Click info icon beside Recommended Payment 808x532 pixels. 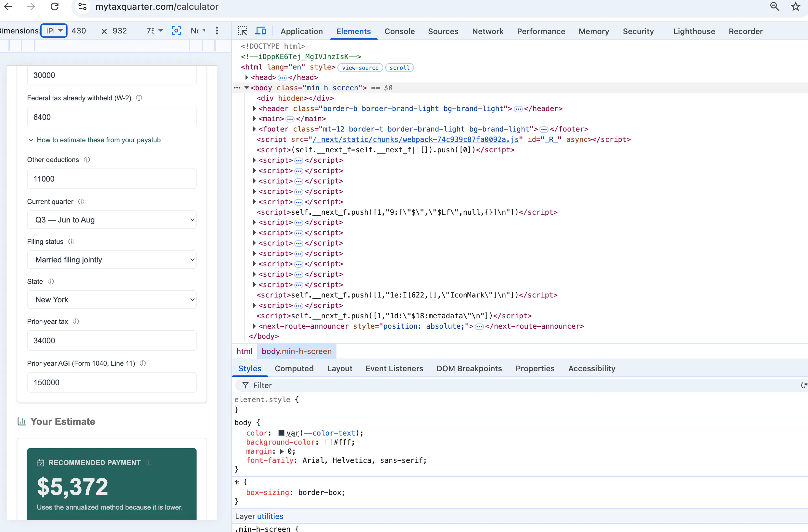(x=148, y=463)
